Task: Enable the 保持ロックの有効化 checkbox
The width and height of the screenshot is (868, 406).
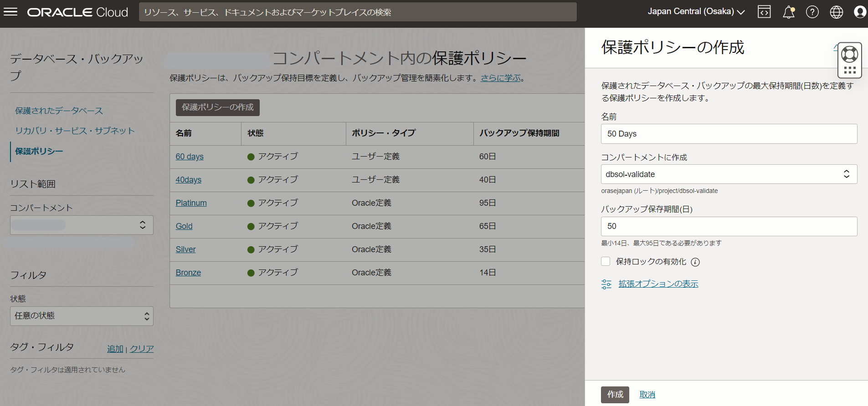Action: point(606,261)
